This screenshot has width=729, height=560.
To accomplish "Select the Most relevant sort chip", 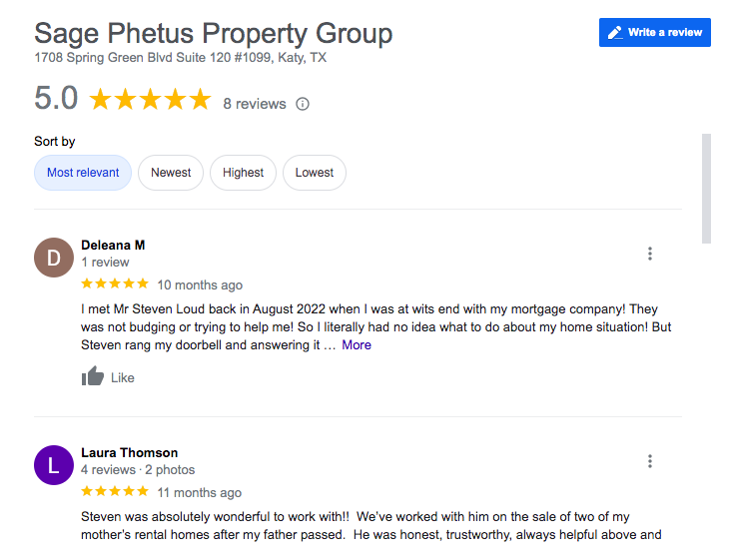I will pos(83,173).
